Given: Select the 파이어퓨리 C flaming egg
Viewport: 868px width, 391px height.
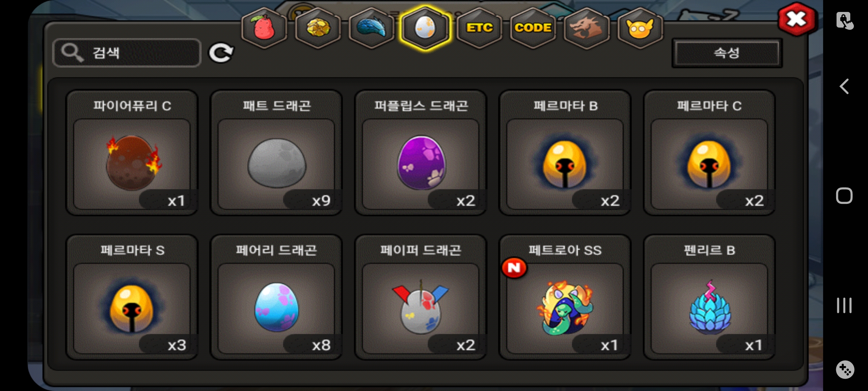Looking at the screenshot, I should (132, 152).
